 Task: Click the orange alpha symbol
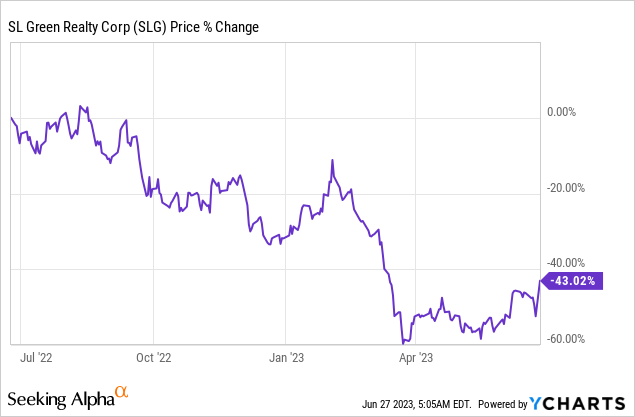[x=122, y=392]
